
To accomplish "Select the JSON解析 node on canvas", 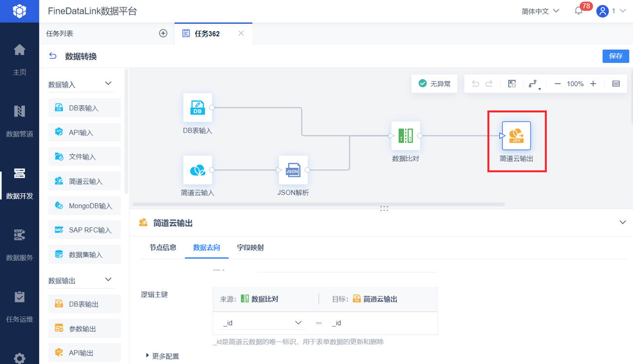I will click(293, 170).
